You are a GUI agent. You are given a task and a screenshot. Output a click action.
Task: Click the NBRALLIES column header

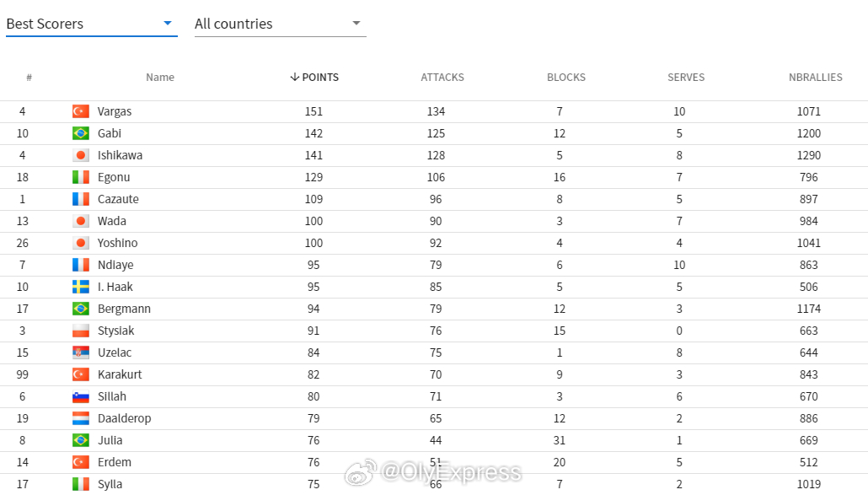(816, 78)
